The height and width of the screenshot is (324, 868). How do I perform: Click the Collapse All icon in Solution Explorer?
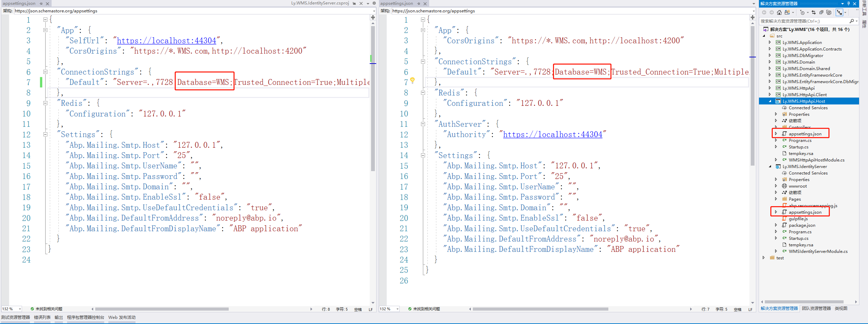point(821,13)
